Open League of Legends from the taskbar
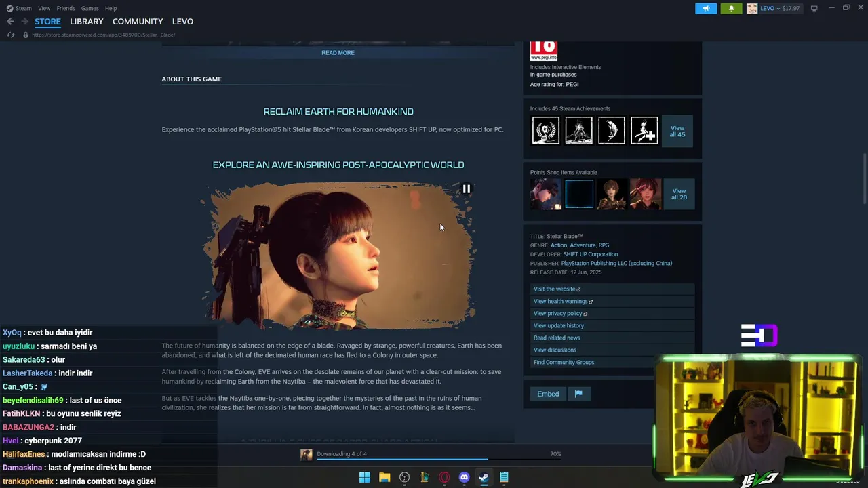This screenshot has height=488, width=868. click(x=425, y=477)
